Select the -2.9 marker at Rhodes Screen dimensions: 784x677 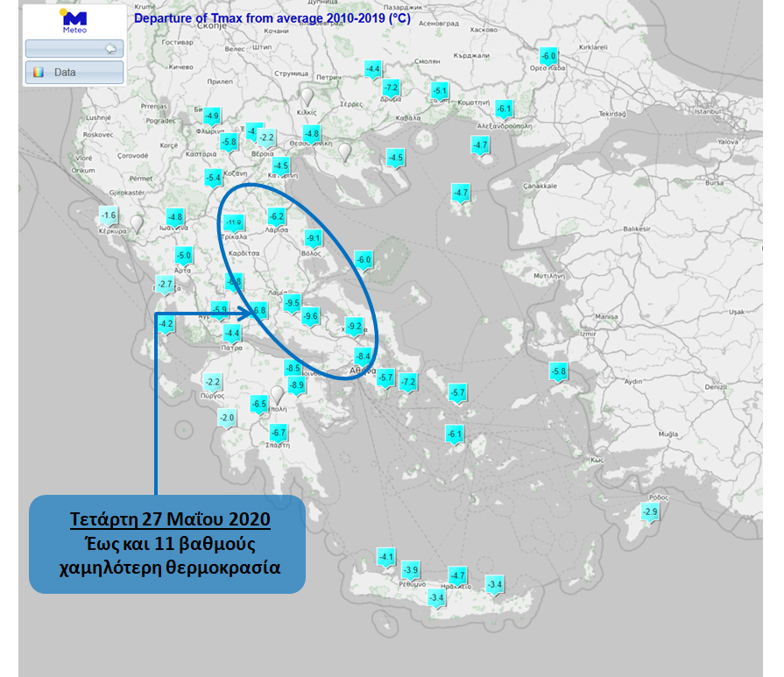click(x=650, y=513)
